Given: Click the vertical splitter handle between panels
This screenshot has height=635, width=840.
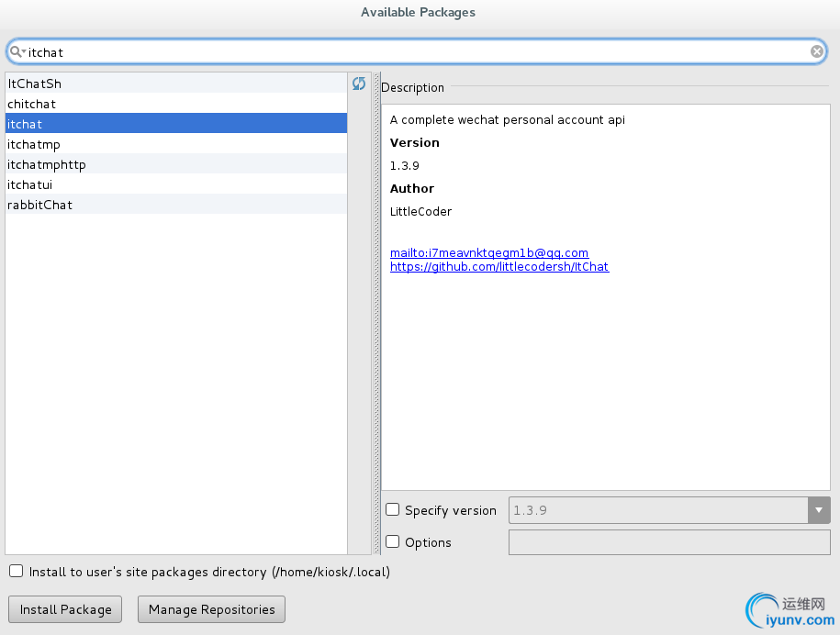Looking at the screenshot, I should (376, 313).
